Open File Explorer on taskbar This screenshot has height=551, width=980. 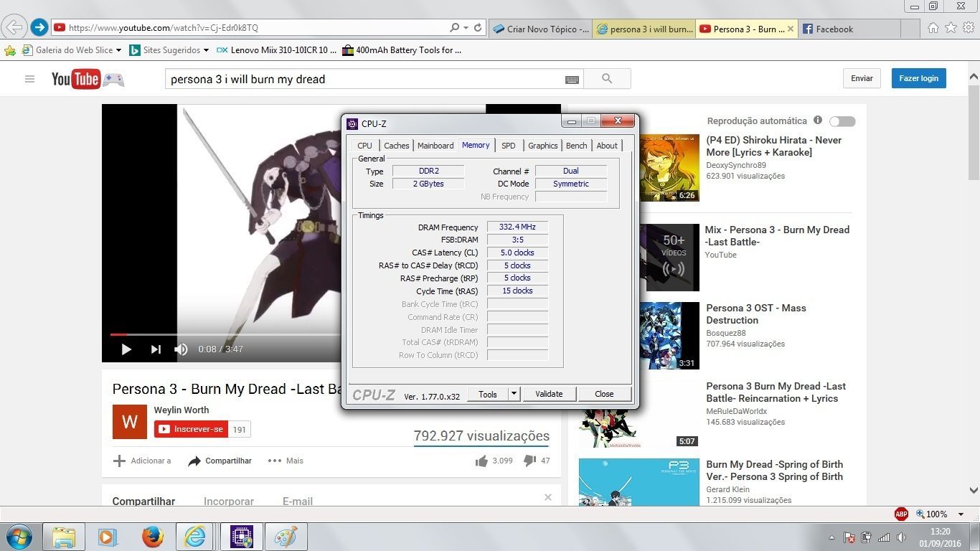coord(64,537)
